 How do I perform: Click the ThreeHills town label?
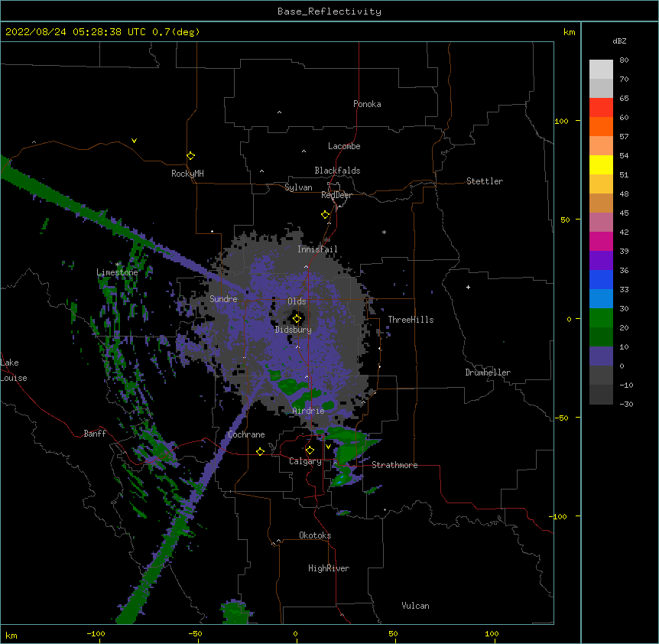pyautogui.click(x=411, y=320)
